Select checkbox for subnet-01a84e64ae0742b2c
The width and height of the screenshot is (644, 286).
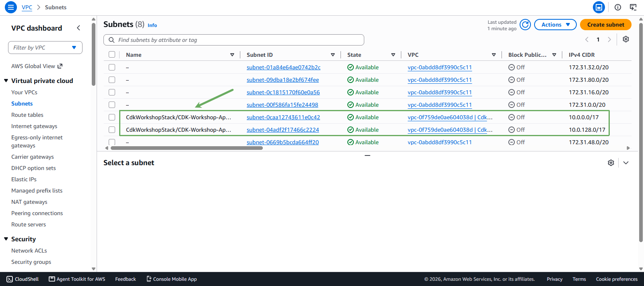coord(112,67)
